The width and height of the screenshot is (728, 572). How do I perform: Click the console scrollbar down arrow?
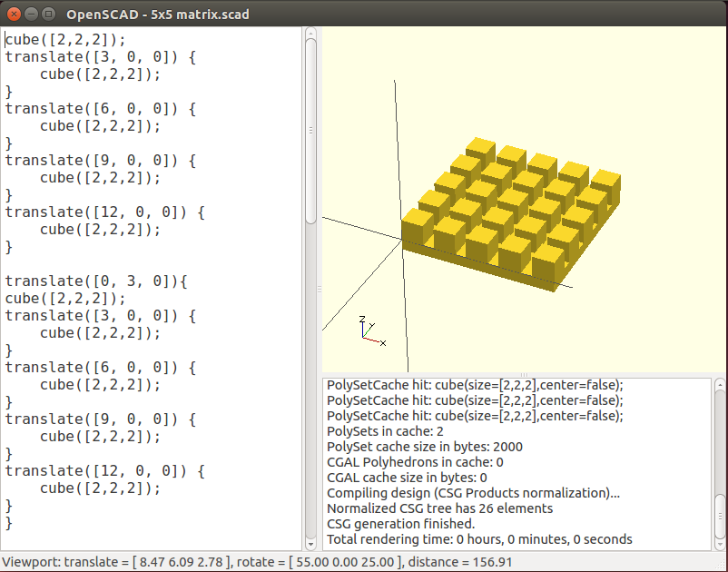tap(720, 544)
